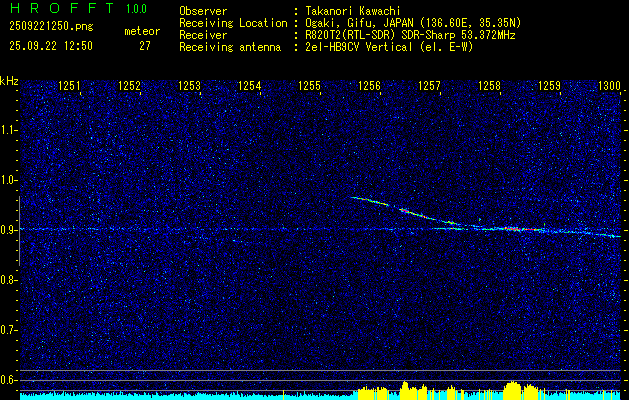Click the 1255 time marker

[x=309, y=86]
